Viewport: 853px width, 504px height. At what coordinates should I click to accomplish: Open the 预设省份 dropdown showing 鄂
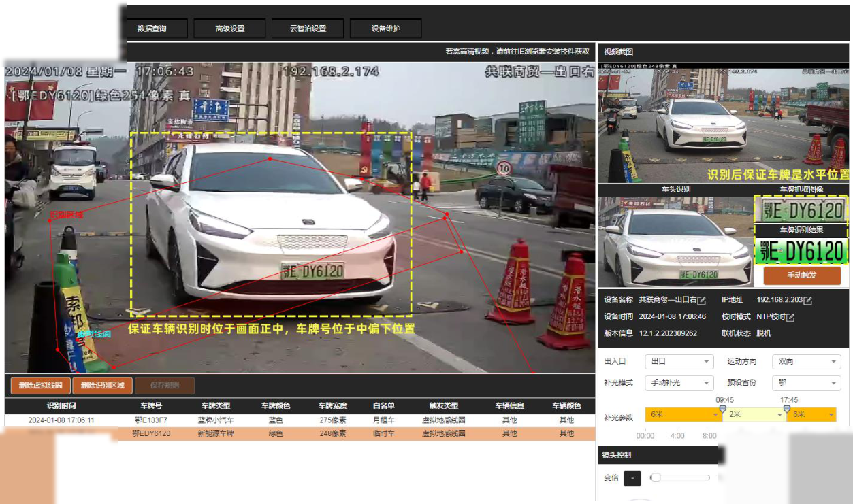coord(807,383)
